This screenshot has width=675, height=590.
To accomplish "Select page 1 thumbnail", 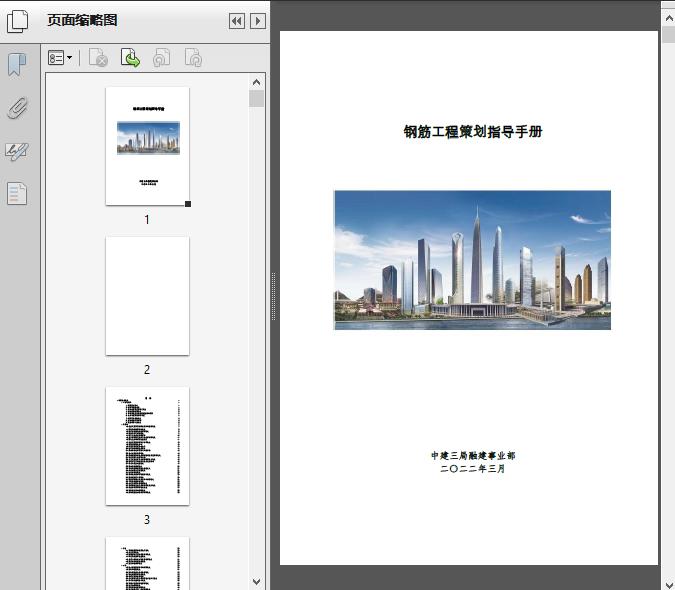I will click(x=147, y=146).
